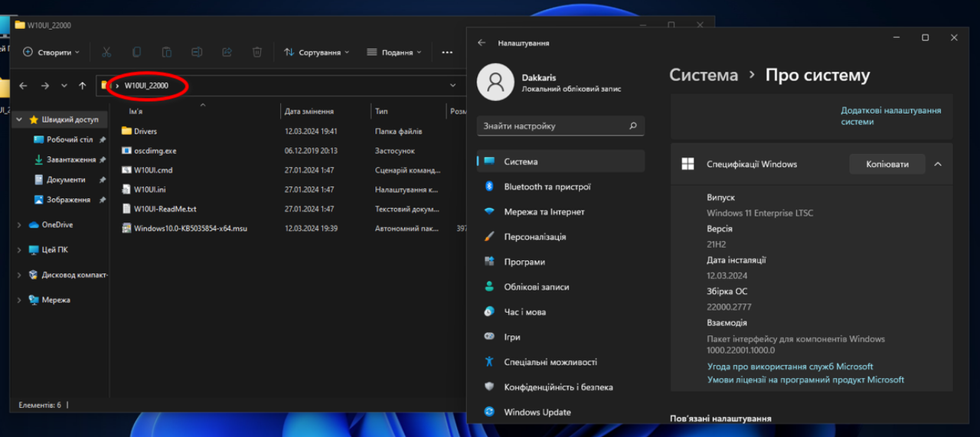Open Система in Settings sidebar
This screenshot has width=980, height=437.
pyautogui.click(x=560, y=161)
